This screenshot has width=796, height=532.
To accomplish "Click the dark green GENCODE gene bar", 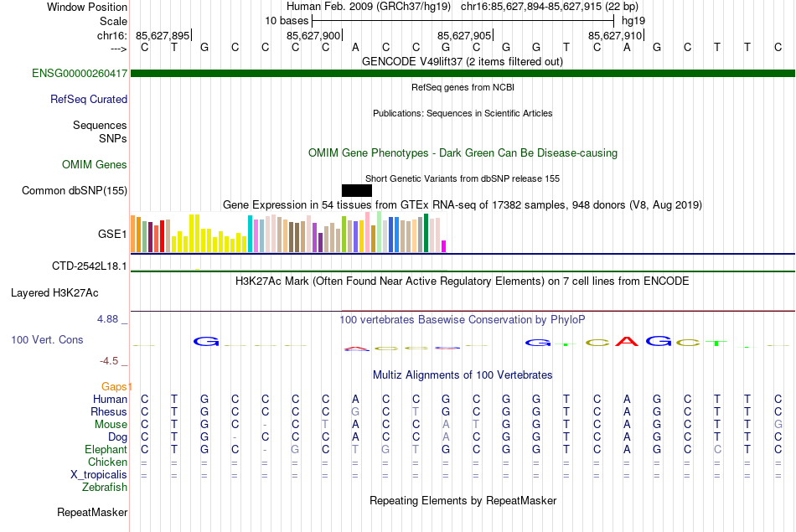I will point(463,73).
